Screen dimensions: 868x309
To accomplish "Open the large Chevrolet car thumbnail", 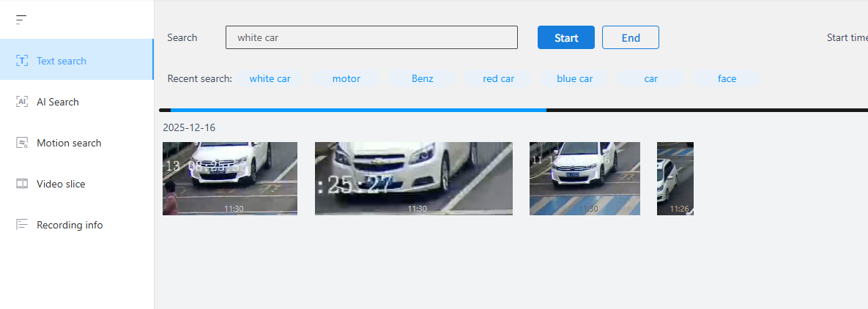I will (413, 178).
